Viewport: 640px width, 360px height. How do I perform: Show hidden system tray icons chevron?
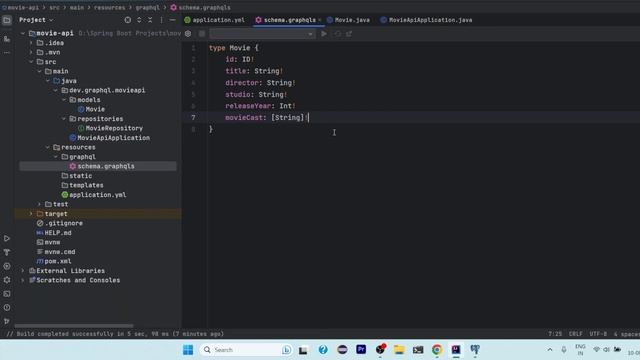550,350
